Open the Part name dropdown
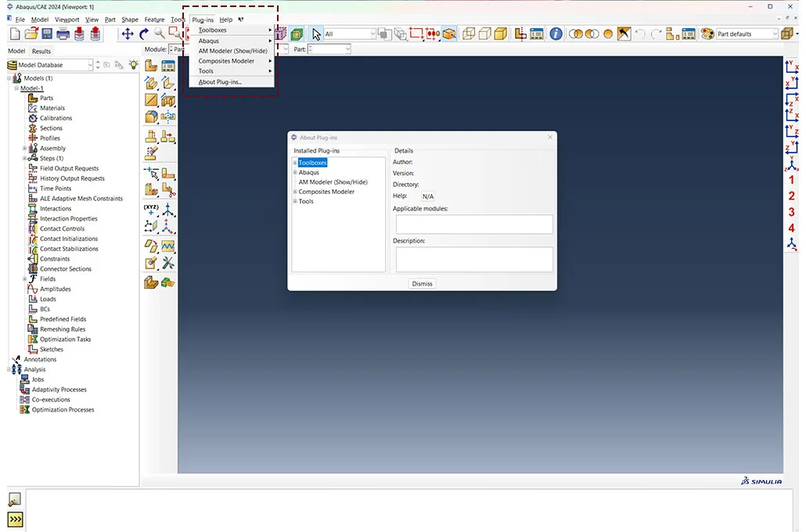Image resolution: width=806 pixels, height=532 pixels. click(348, 49)
